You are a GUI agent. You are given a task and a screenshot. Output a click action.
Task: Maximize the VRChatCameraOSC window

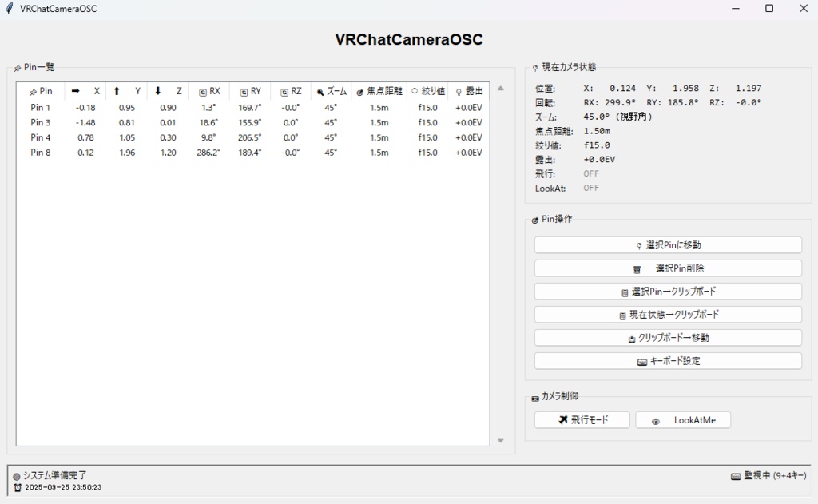click(769, 8)
